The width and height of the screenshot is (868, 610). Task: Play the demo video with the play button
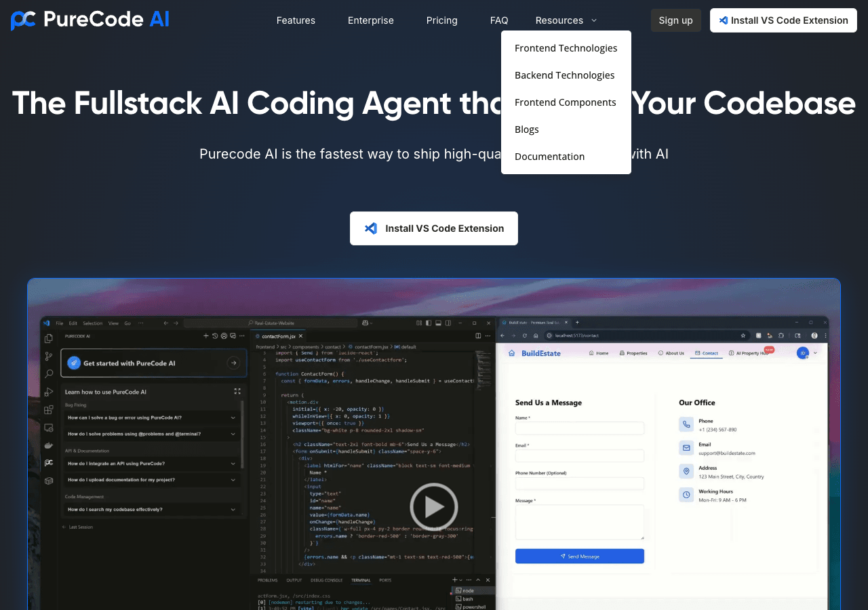click(x=434, y=506)
